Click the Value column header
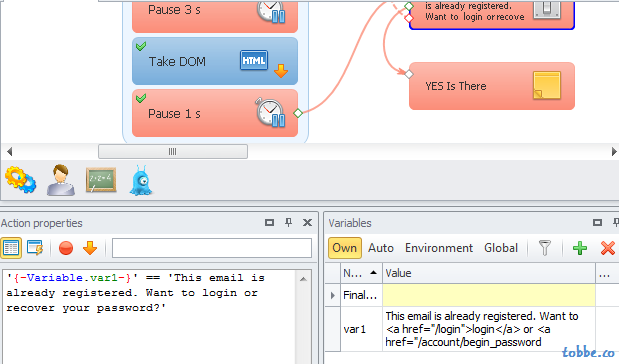Viewport: 619px width, 364px height. [x=489, y=273]
